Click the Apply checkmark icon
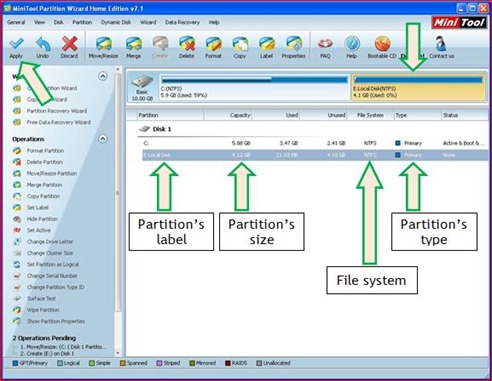Image resolution: width=492 pixels, height=381 pixels. [16, 44]
